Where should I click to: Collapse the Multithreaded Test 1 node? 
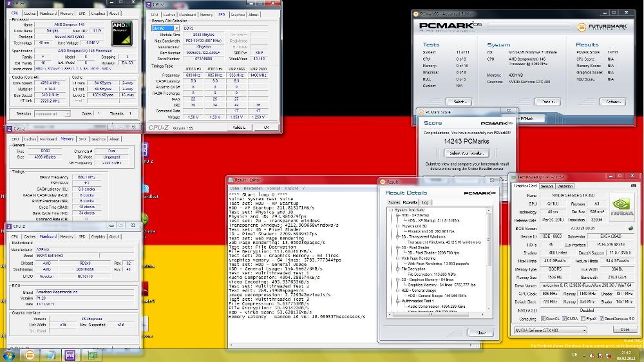pos(397,301)
